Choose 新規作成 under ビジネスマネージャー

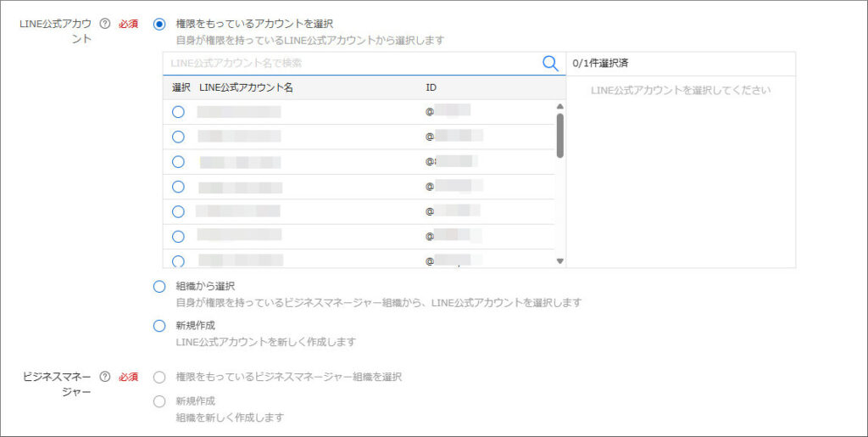click(x=159, y=401)
